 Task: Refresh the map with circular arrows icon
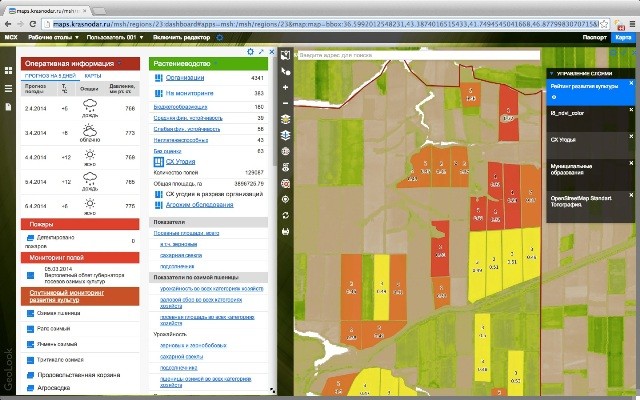(x=285, y=215)
